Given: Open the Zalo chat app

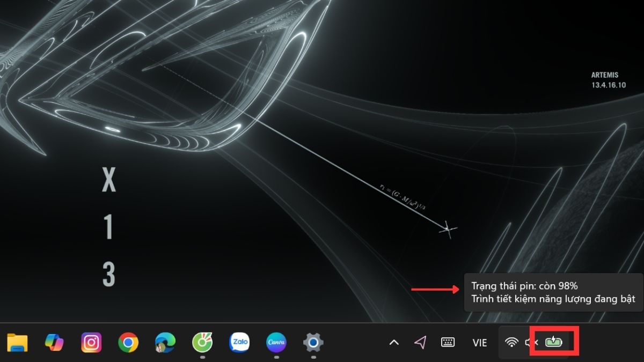Looking at the screenshot, I should 239,342.
